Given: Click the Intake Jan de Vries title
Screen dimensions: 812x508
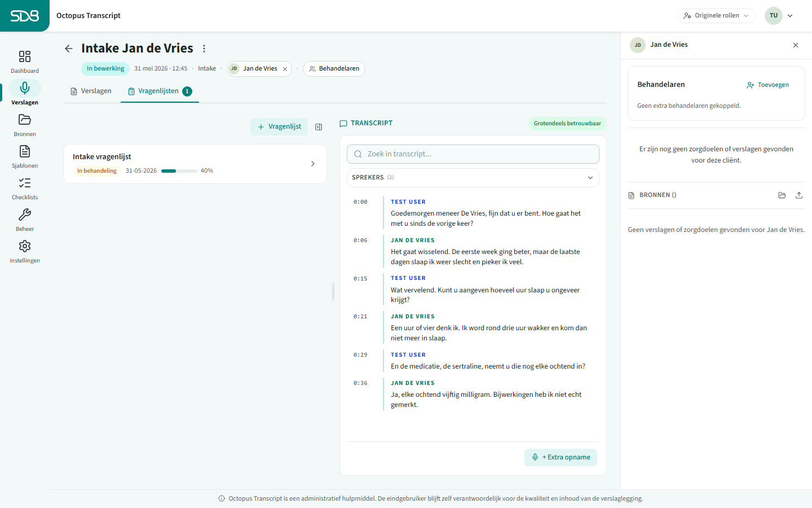Looking at the screenshot, I should tap(137, 49).
